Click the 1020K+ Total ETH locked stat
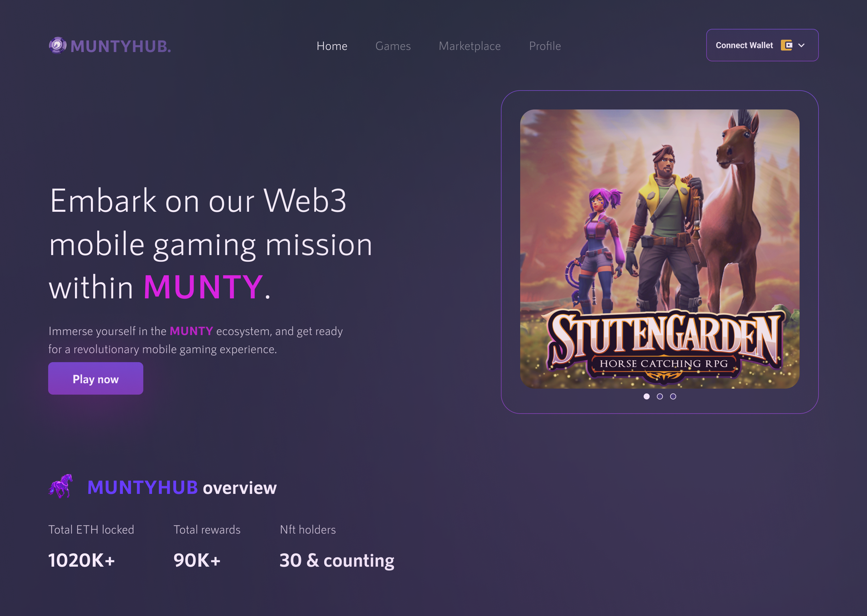This screenshot has height=616, width=867. click(81, 560)
